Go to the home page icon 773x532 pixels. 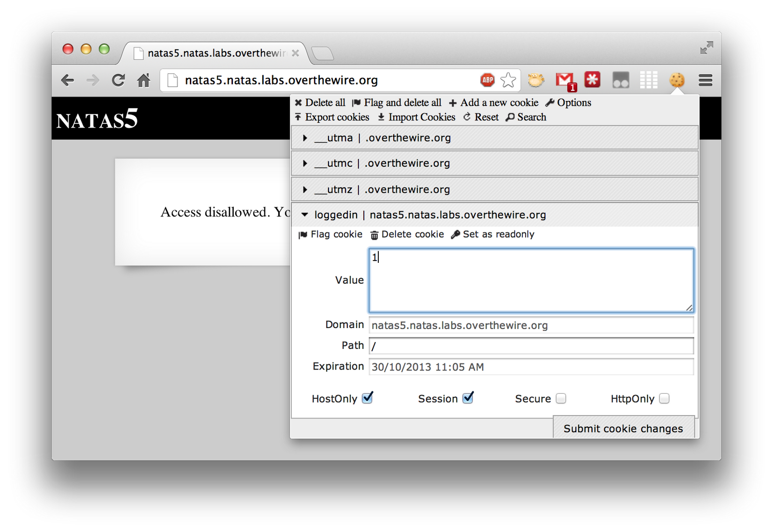point(143,80)
